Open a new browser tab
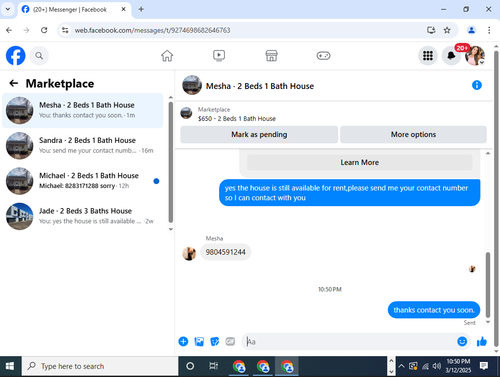500x377 pixels. (141, 9)
